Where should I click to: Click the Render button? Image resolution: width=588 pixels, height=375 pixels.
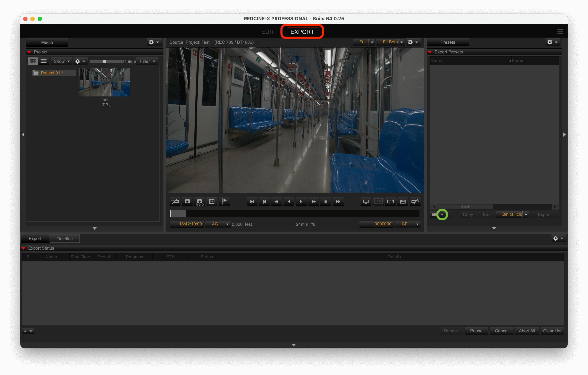pos(451,331)
